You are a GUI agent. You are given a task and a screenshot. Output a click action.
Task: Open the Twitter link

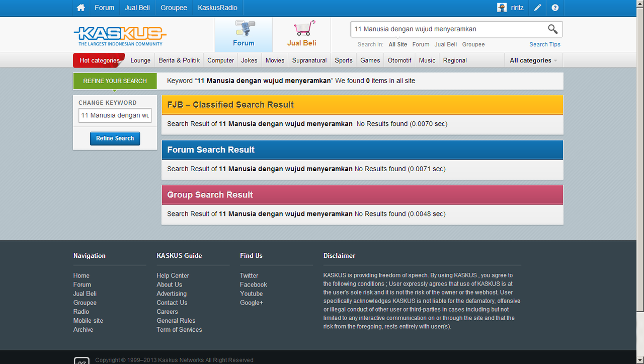tap(249, 275)
